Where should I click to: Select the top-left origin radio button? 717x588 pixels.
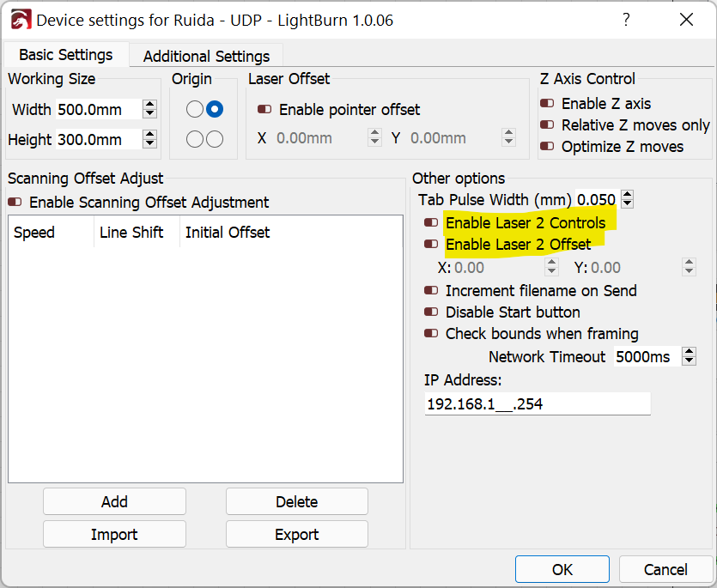point(195,109)
